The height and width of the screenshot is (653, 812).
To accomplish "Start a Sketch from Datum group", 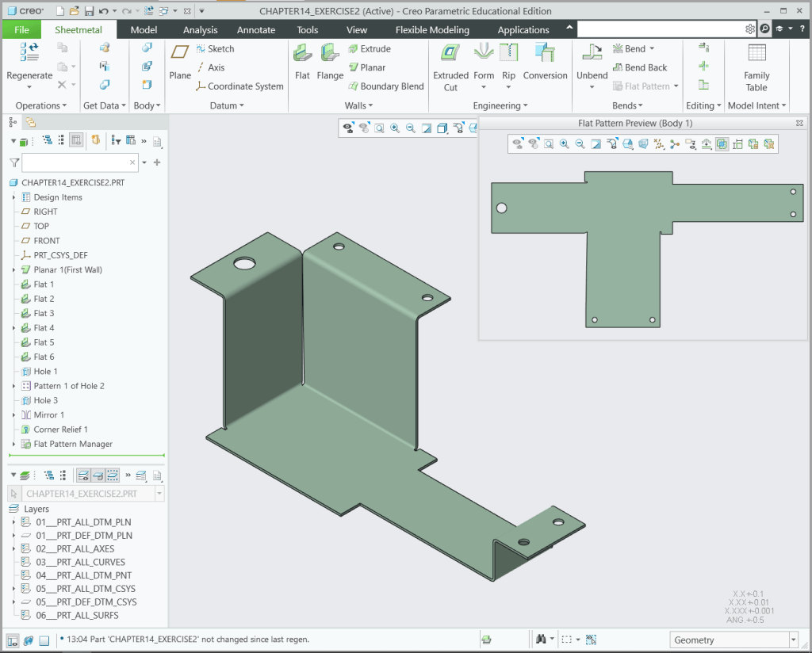I will (x=216, y=48).
